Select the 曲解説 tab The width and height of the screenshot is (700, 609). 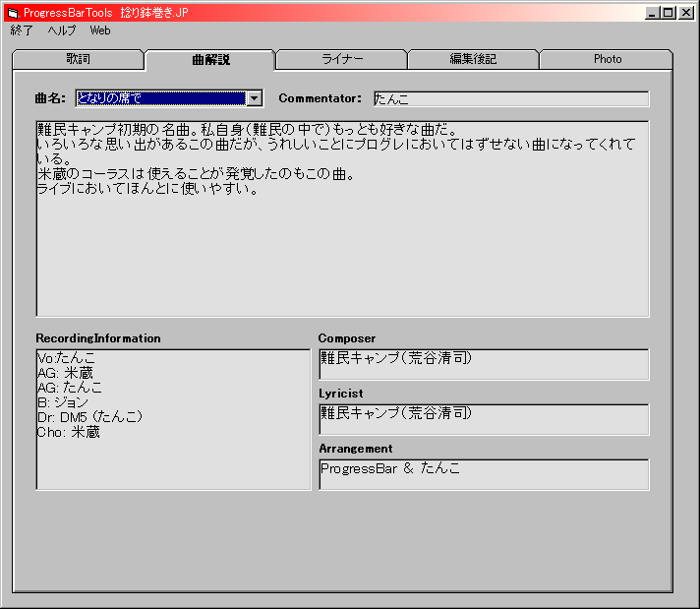[x=210, y=59]
